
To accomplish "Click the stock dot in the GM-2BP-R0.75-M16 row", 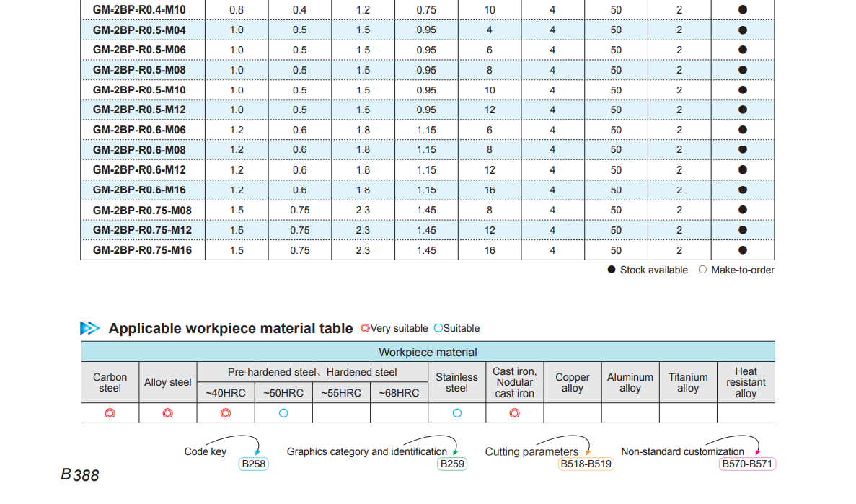I will pos(743,250).
